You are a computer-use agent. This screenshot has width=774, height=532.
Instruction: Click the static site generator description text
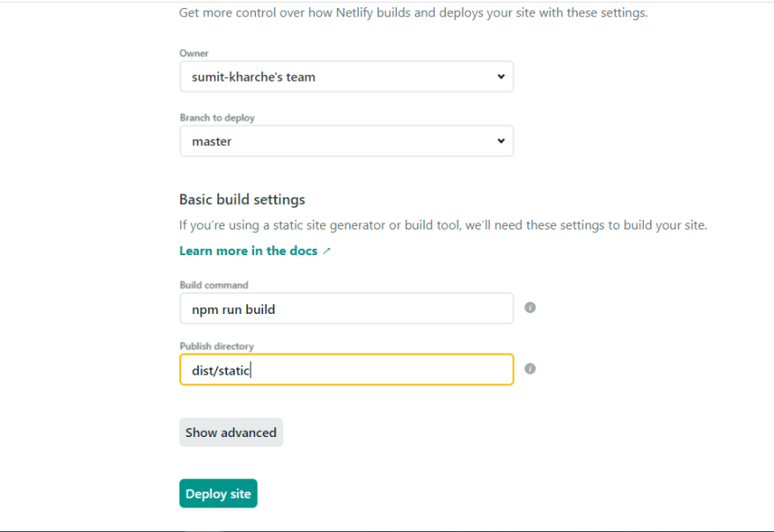point(442,225)
